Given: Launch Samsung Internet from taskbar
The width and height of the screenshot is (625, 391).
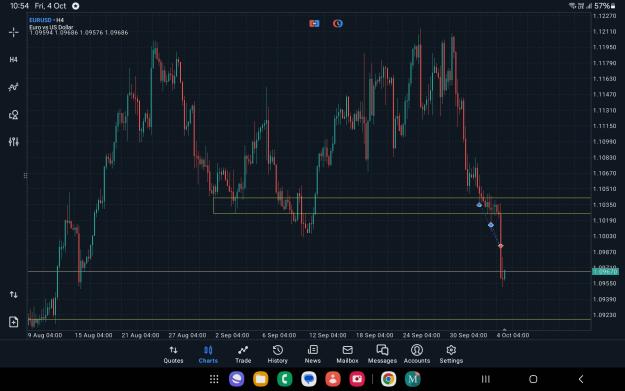Looking at the screenshot, I should pyautogui.click(x=236, y=379).
